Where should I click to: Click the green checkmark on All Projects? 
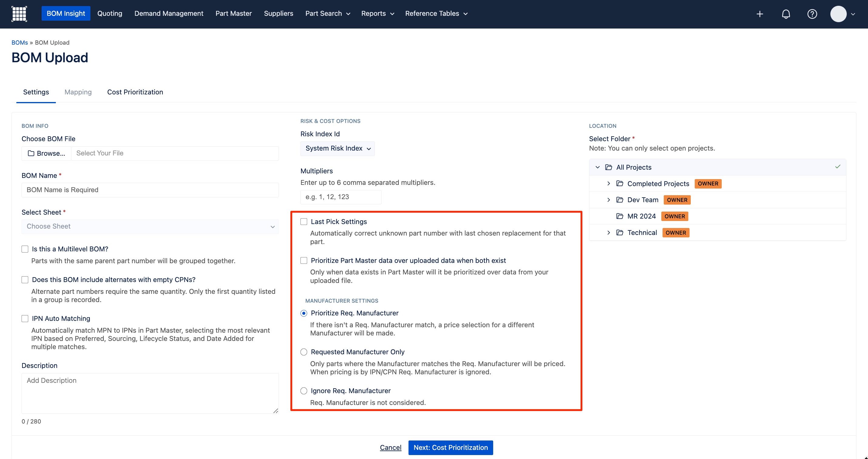[x=838, y=166]
